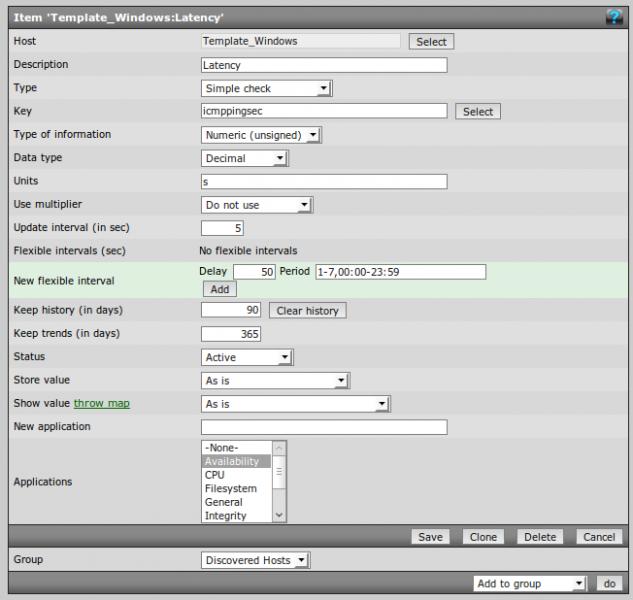Delete the Latency item
Screen dimensions: 633x600
click(540, 537)
